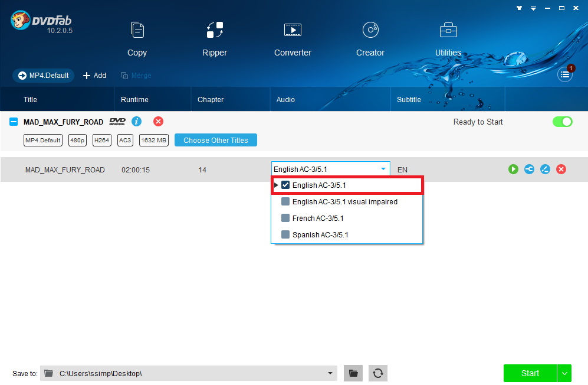
Task: Click the DVD Video logo icon
Action: coord(117,121)
